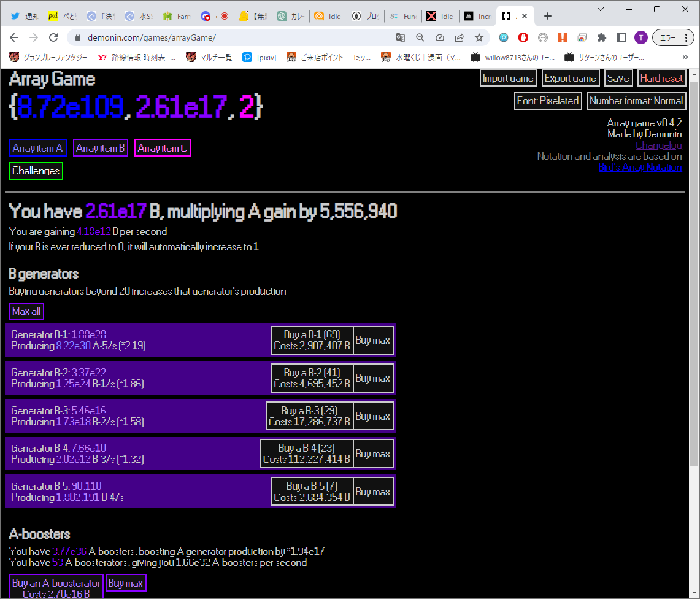
Task: Click the blue circular P extension icon
Action: pos(504,37)
